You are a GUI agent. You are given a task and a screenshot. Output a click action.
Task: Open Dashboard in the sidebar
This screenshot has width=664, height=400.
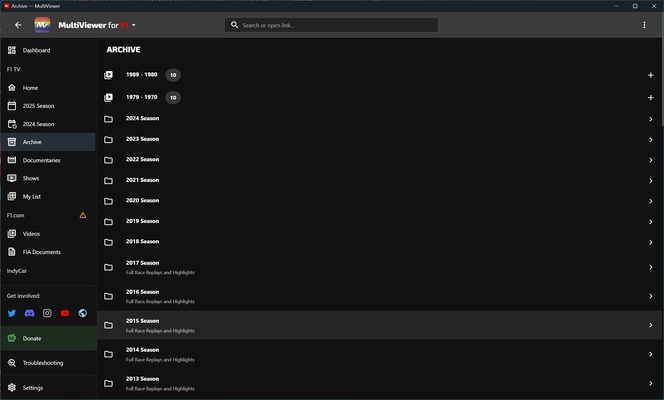[48, 50]
